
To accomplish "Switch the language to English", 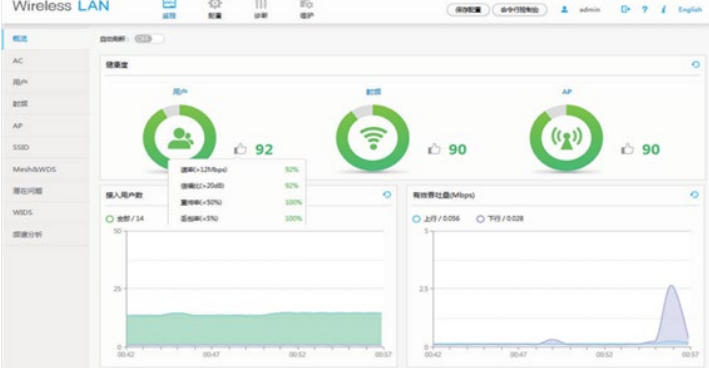I will tap(690, 9).
